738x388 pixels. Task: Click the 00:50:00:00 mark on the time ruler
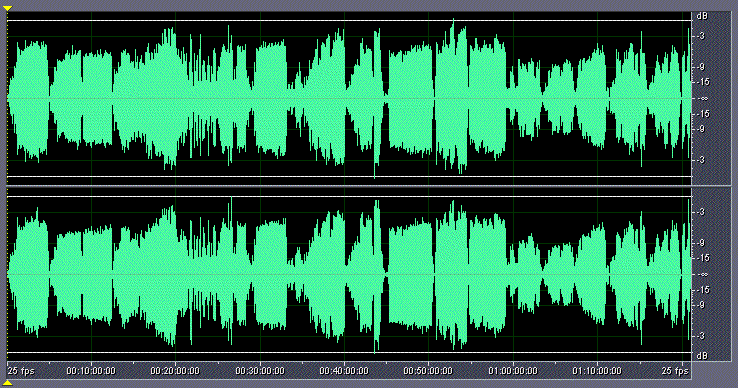[428, 371]
